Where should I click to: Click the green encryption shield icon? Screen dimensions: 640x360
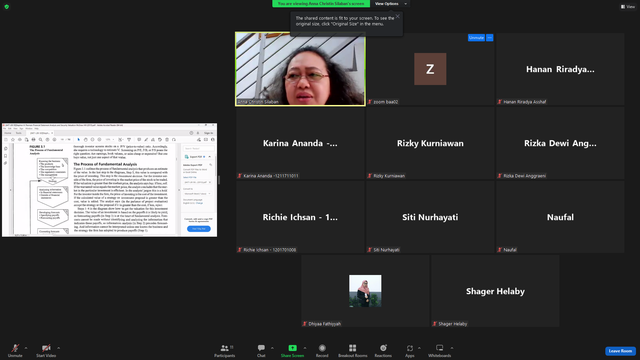(x=7, y=7)
